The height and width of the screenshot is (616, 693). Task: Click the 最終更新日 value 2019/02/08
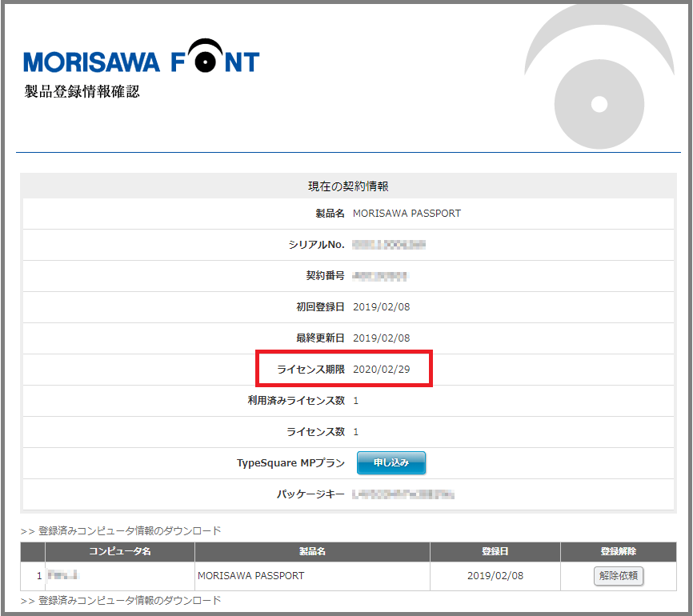coord(382,338)
